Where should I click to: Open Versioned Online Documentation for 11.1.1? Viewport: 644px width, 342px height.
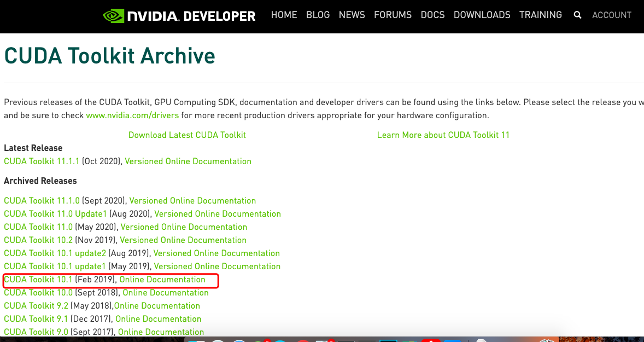tap(188, 161)
